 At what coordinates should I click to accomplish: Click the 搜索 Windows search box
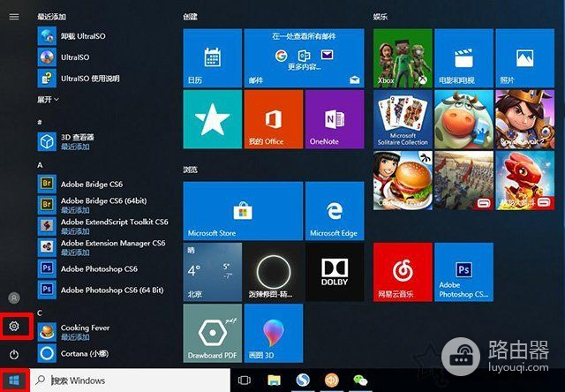click(132, 381)
